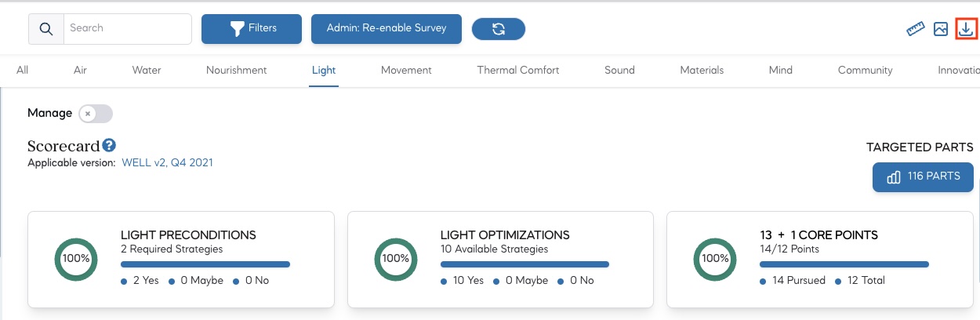Click the download icon
Viewport: 980px width, 320px height.
(x=967, y=29)
